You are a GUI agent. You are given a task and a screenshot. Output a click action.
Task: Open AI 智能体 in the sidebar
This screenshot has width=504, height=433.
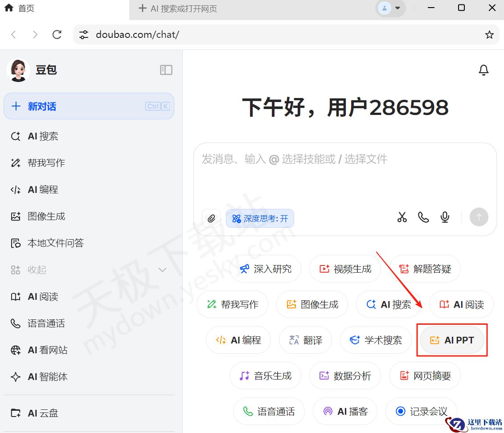pos(89,376)
